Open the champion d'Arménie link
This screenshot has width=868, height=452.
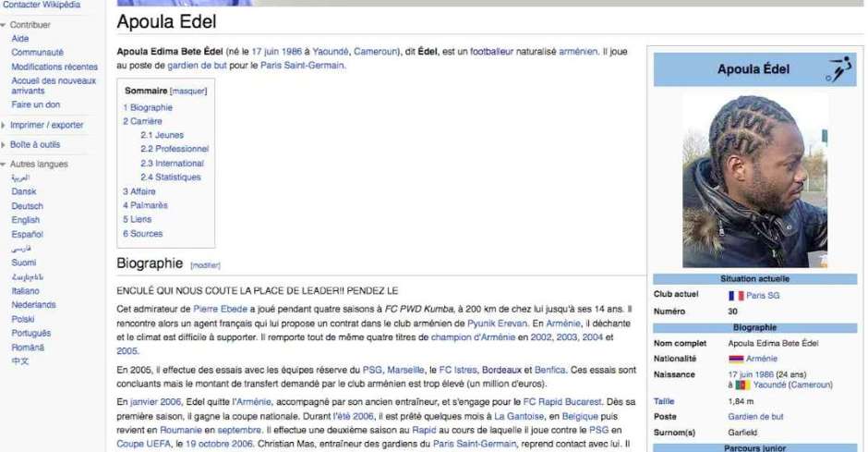coord(473,337)
